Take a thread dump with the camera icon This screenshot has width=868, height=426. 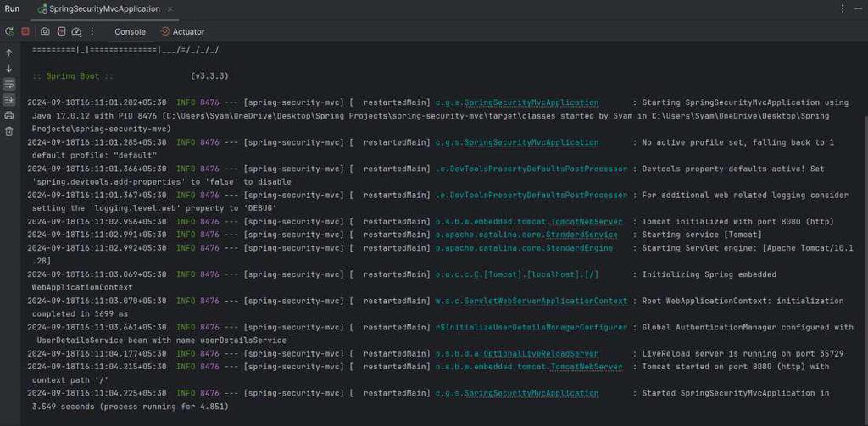pos(45,31)
